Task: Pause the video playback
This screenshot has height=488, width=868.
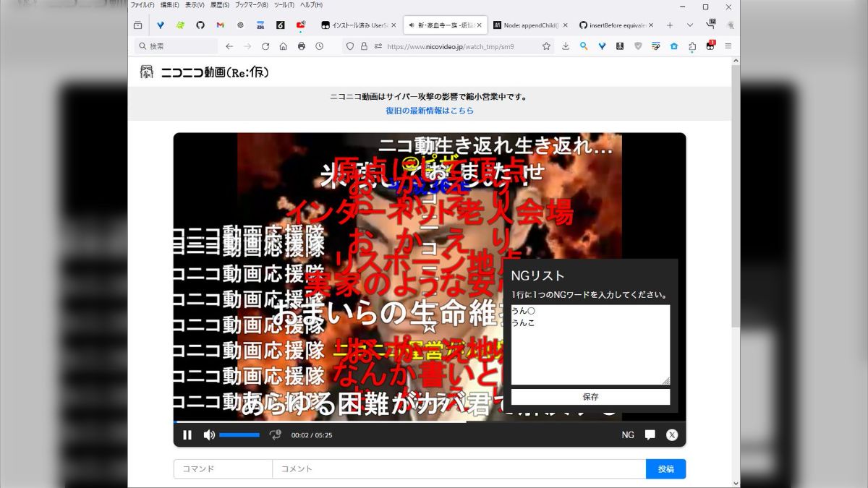Action: point(187,435)
